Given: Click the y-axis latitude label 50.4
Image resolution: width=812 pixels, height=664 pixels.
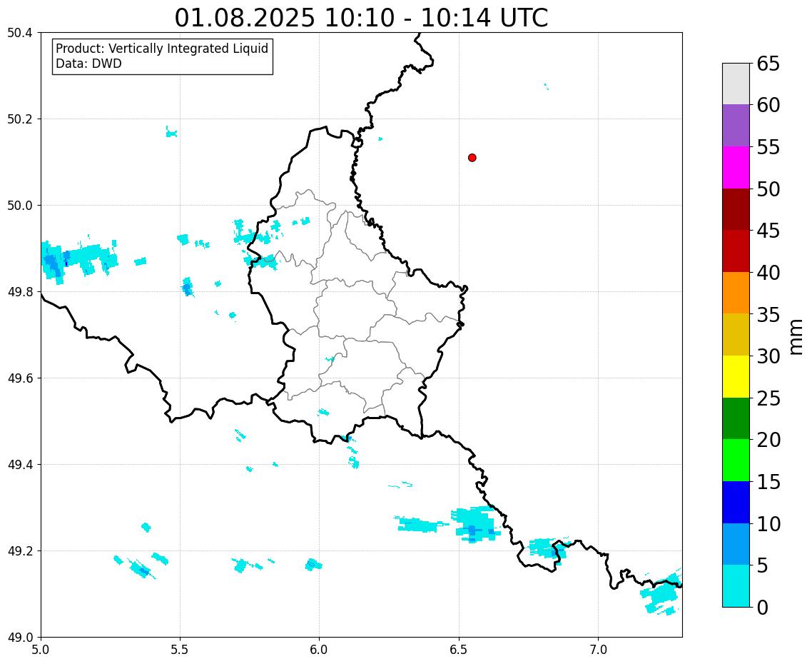Looking at the screenshot, I should pos(20,33).
